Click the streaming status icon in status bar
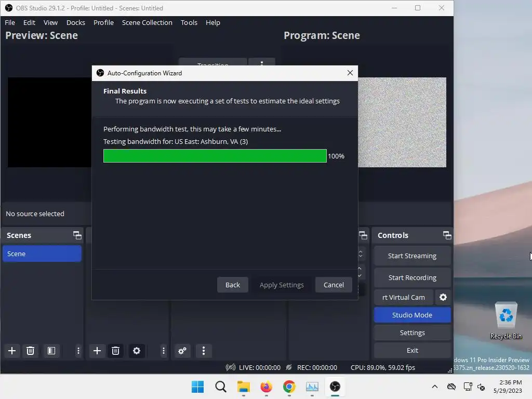The width and height of the screenshot is (532, 399). 231,367
